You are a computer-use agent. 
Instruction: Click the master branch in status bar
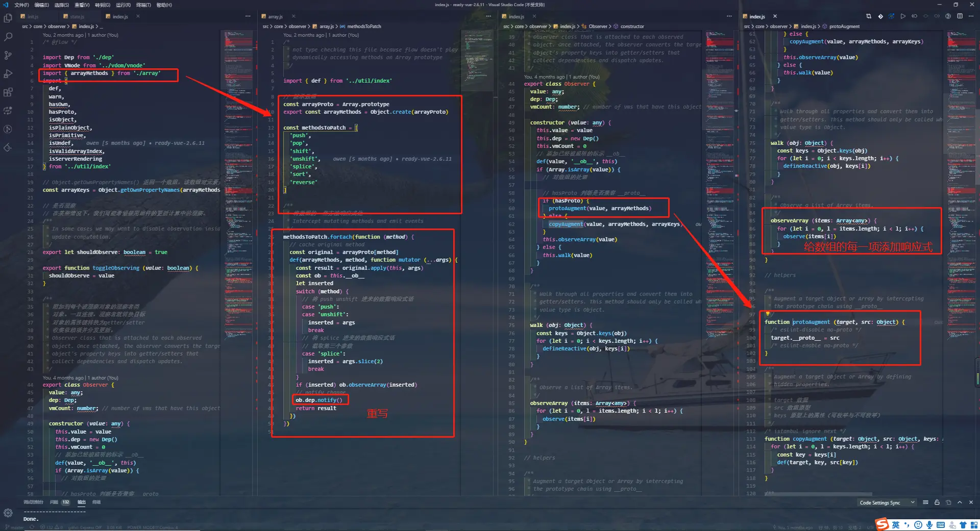(x=14, y=527)
